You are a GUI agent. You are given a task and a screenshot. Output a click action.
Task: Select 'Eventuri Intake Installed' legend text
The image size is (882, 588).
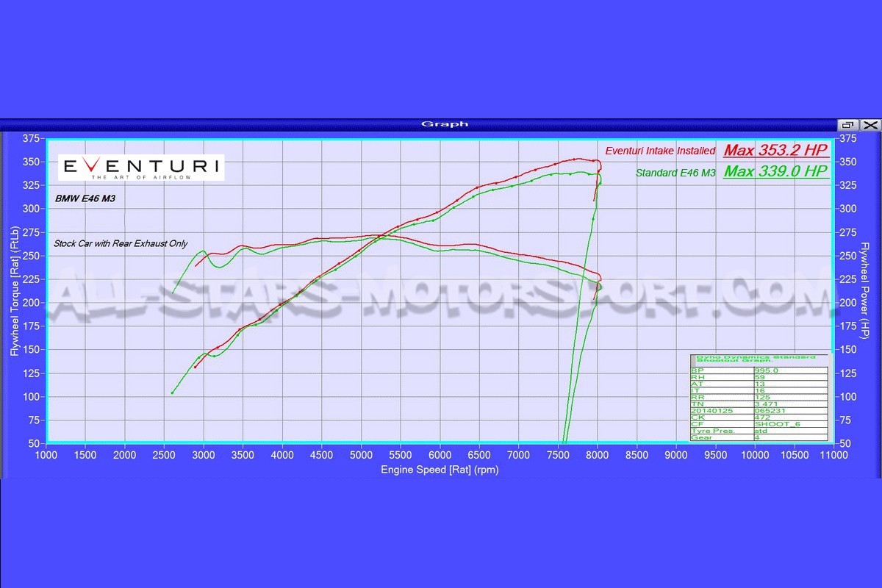(x=660, y=151)
